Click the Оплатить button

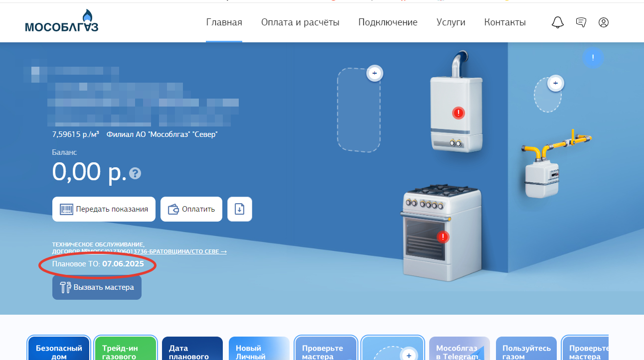[x=191, y=209]
